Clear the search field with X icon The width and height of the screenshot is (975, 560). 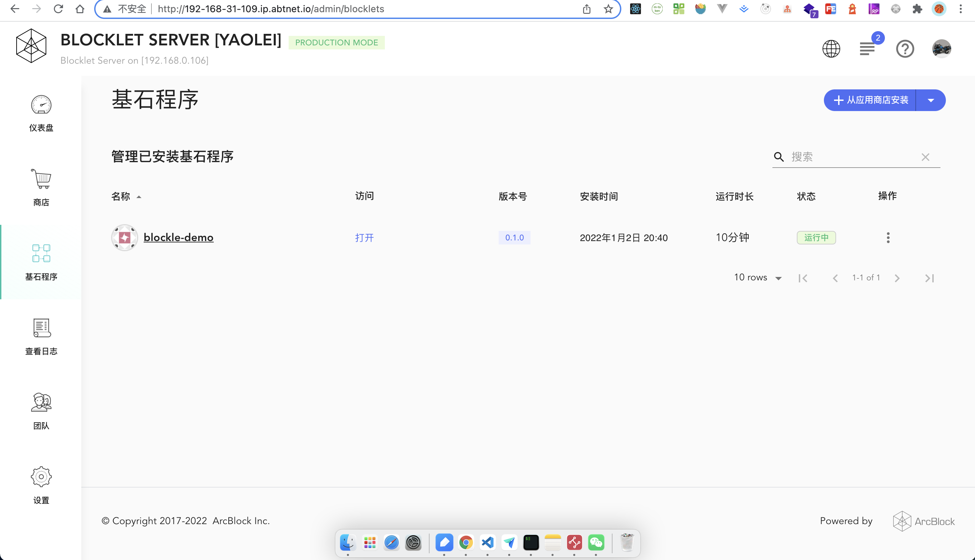point(925,157)
